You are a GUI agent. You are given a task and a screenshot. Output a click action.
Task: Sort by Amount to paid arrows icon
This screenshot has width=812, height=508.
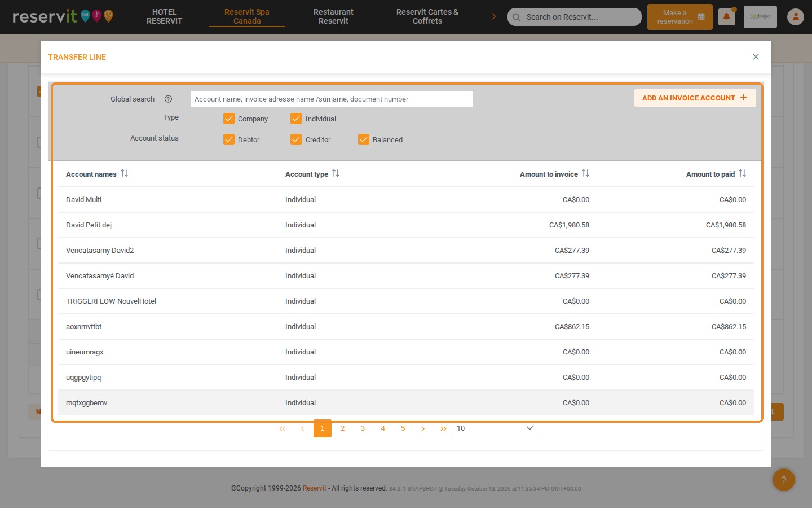[742, 173]
